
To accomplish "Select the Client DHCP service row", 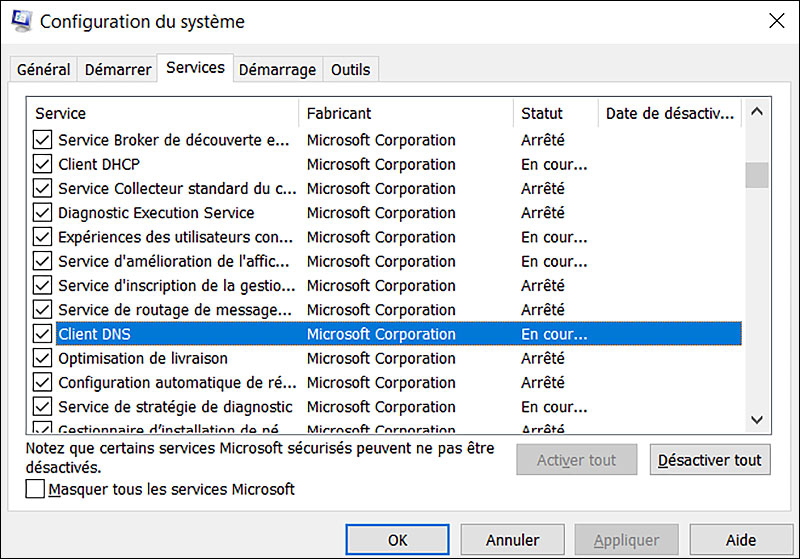I will 387,164.
